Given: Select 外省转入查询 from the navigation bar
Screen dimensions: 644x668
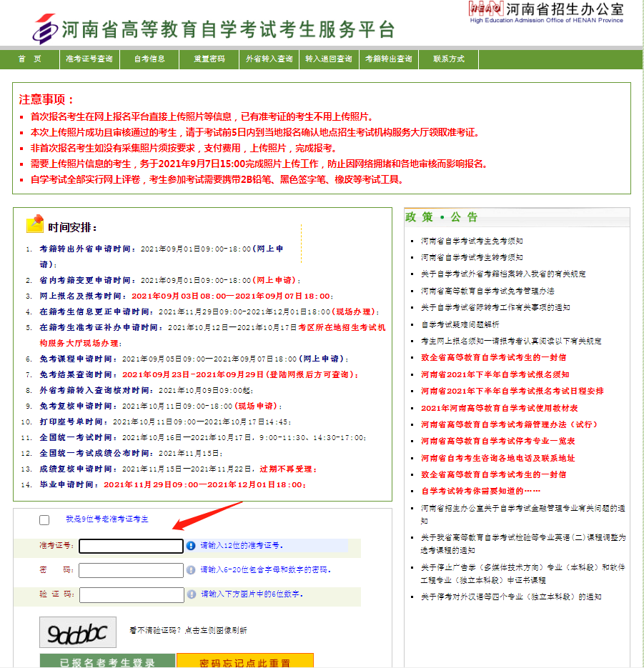Looking at the screenshot, I should (269, 59).
